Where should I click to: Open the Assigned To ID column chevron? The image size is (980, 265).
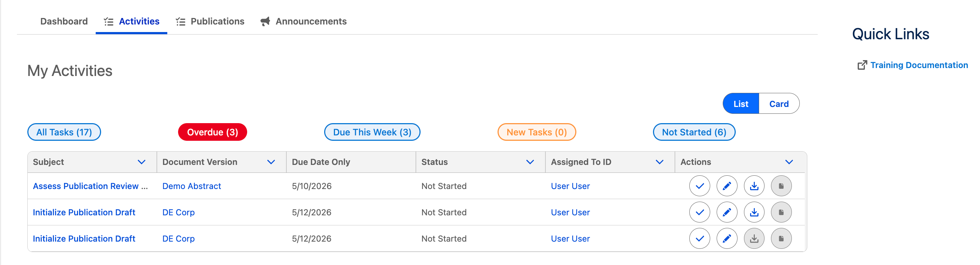(659, 162)
